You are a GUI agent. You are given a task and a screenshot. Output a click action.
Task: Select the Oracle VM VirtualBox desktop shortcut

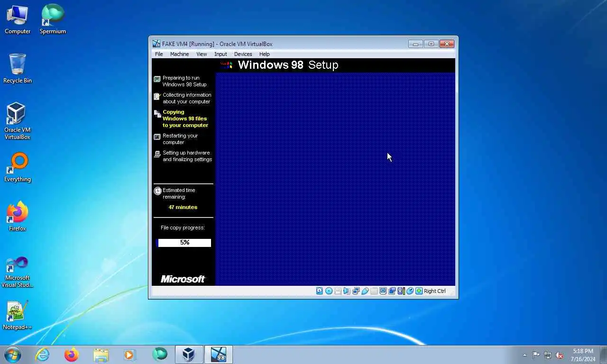point(18,121)
